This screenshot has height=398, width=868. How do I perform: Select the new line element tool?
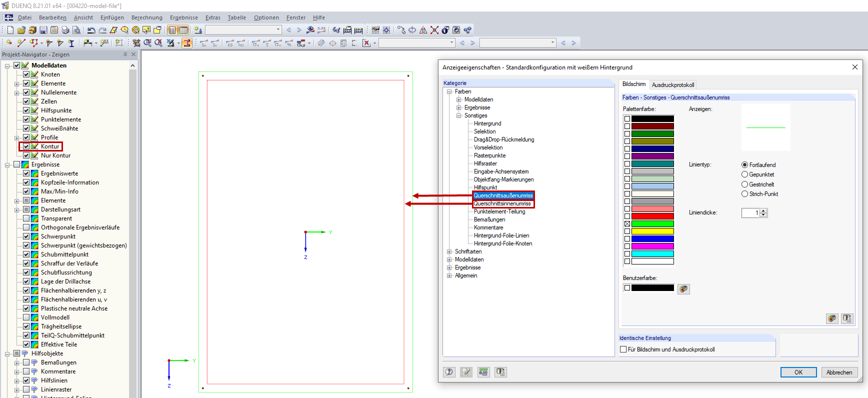tap(21, 43)
